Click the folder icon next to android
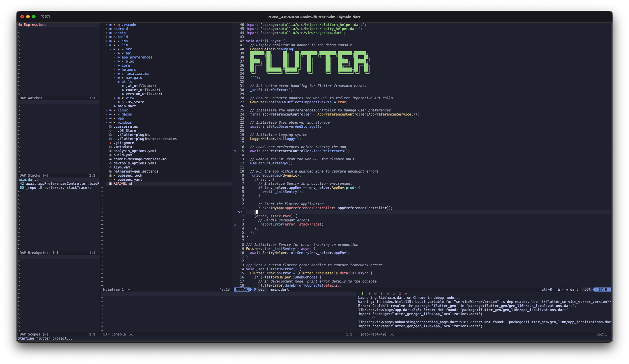This screenshot has height=364, width=629. coord(110,29)
